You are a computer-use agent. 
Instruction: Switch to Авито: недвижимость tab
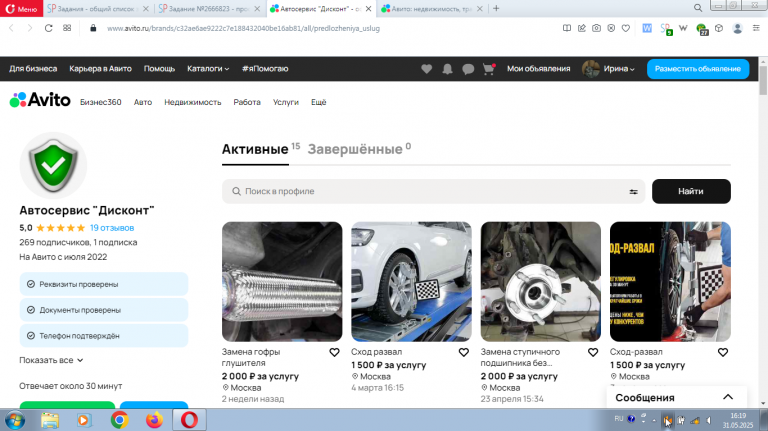click(432, 9)
